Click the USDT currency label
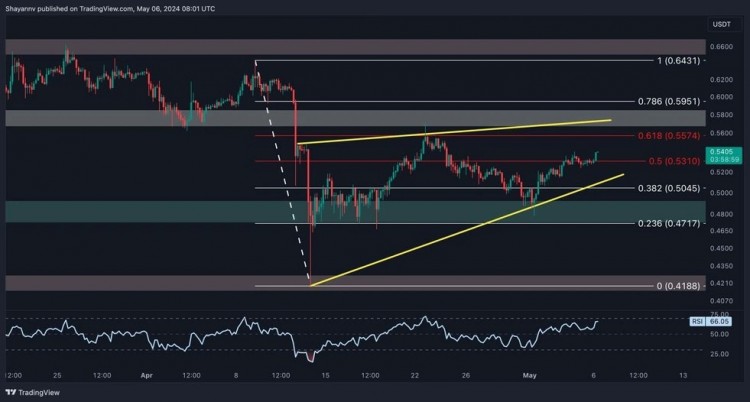Viewport: 750px width, 402px height. click(x=722, y=24)
